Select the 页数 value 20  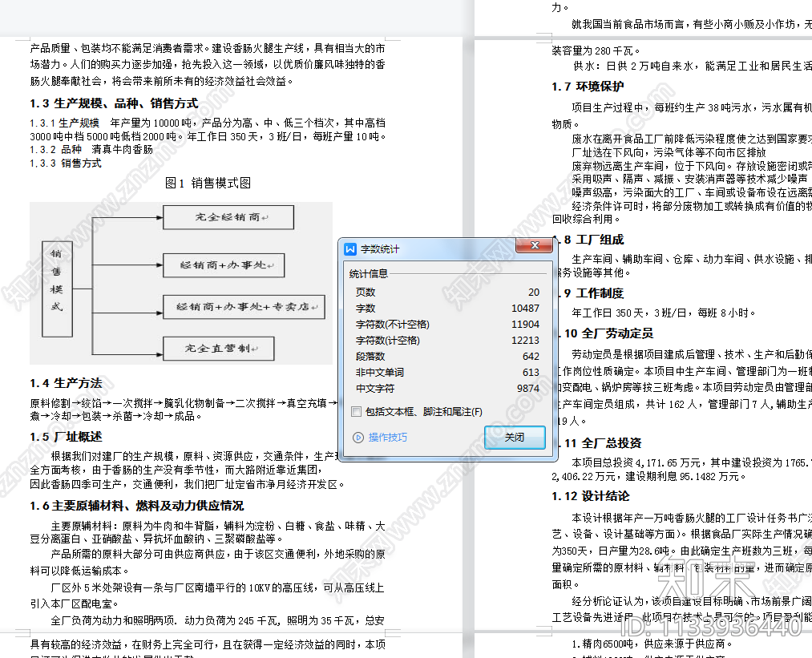click(x=533, y=292)
